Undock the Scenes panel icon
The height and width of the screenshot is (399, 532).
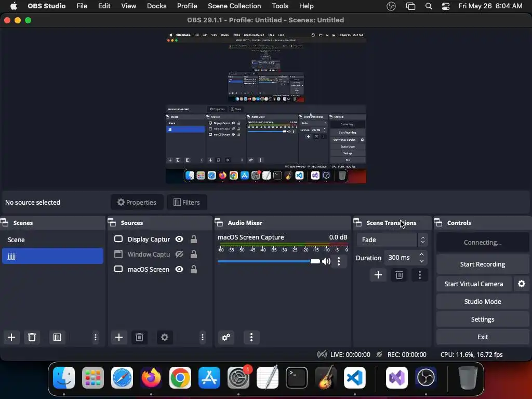(5, 223)
